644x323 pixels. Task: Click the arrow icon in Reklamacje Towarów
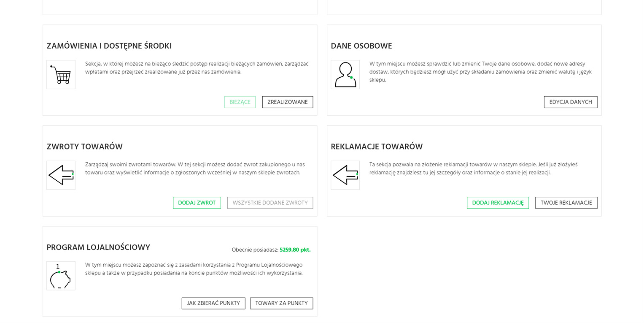345,175
